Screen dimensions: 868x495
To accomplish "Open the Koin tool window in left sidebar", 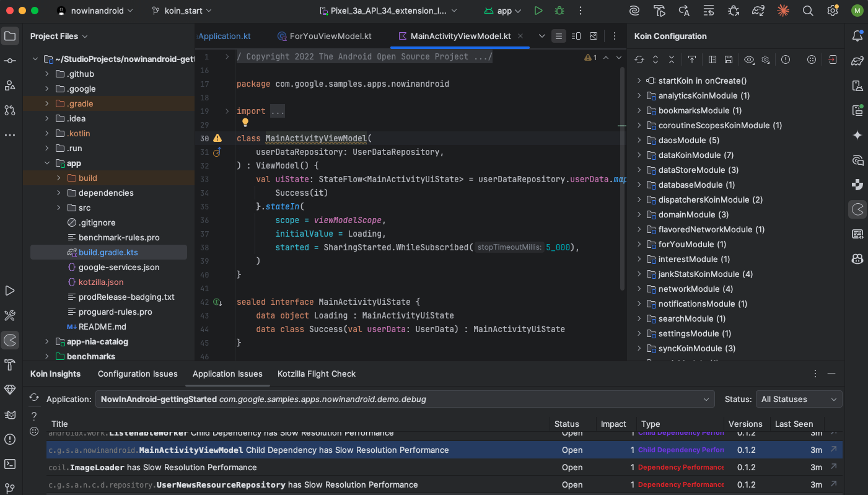I will click(x=10, y=340).
